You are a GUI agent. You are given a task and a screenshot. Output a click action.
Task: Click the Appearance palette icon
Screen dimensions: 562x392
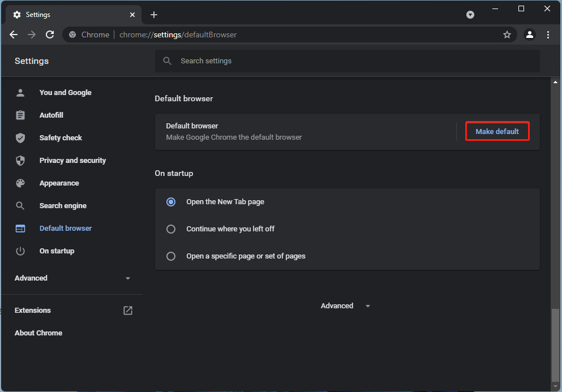pyautogui.click(x=20, y=183)
